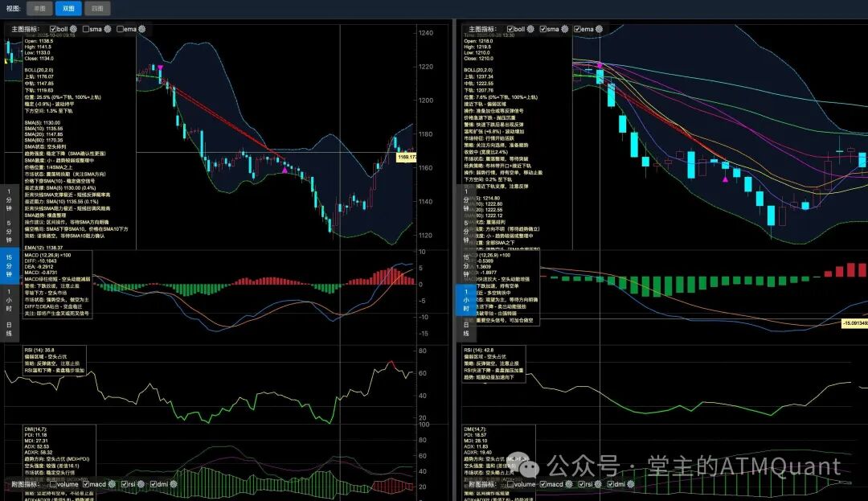Select 1小时 timeframe in left chart
This screenshot has width=868, height=501.
point(9,299)
